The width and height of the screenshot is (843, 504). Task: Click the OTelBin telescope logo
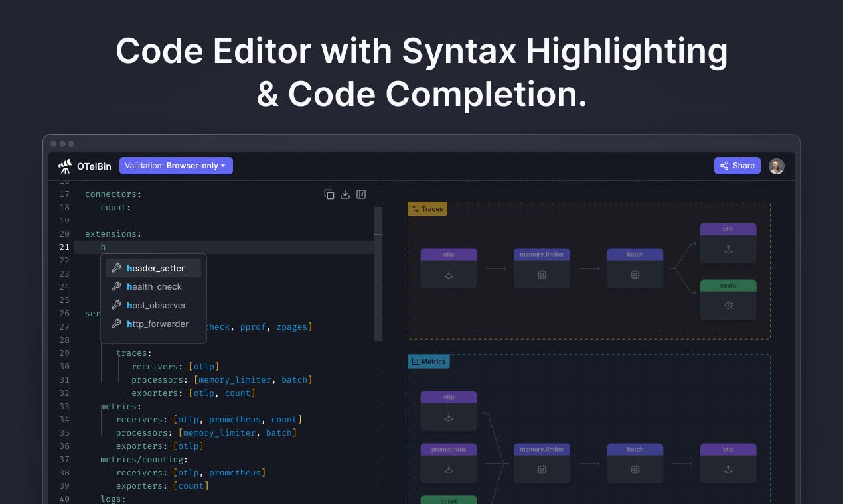tap(65, 166)
